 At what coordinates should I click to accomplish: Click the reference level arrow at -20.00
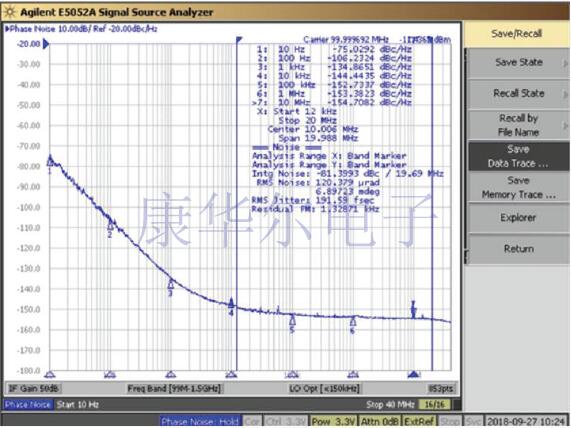pyautogui.click(x=46, y=44)
